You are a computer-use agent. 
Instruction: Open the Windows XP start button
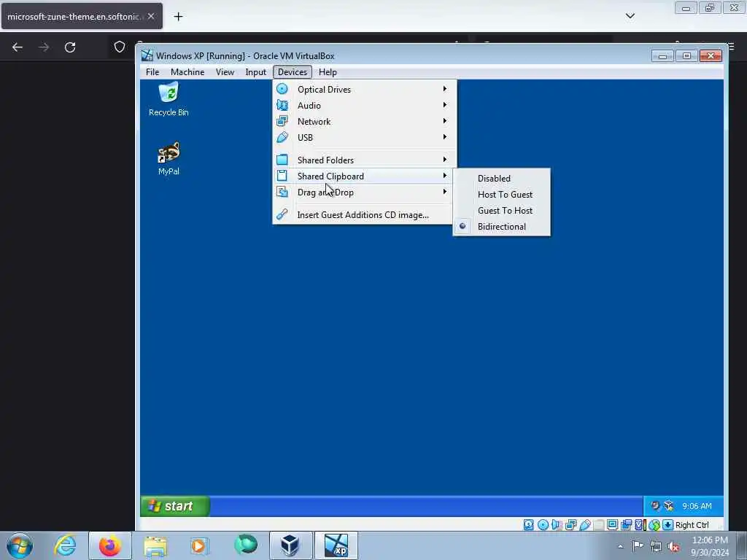tap(175, 506)
